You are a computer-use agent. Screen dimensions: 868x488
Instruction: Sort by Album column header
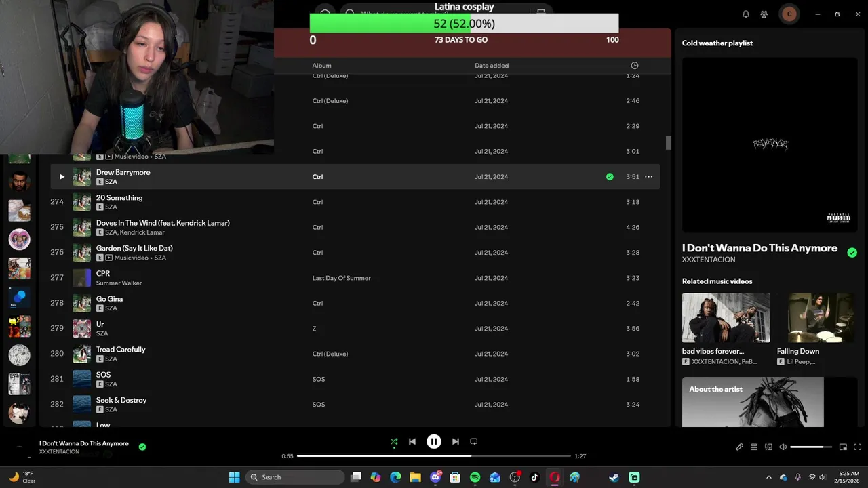click(x=321, y=66)
